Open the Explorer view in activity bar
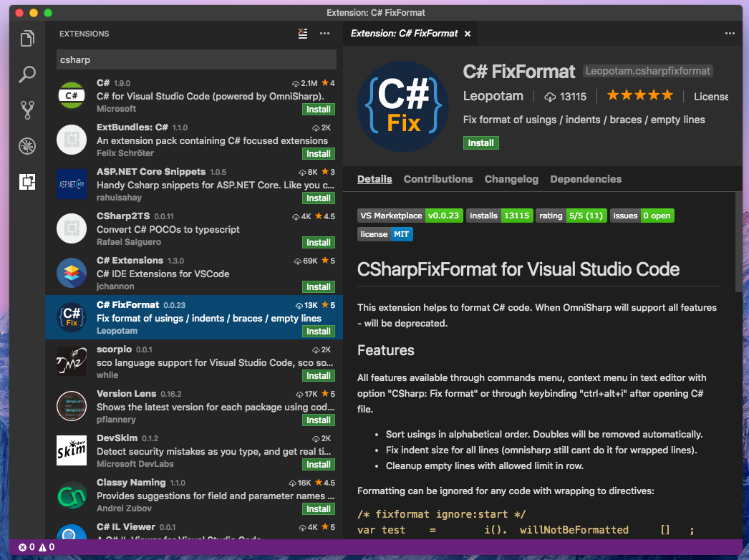The height and width of the screenshot is (560, 749). pos(27,39)
